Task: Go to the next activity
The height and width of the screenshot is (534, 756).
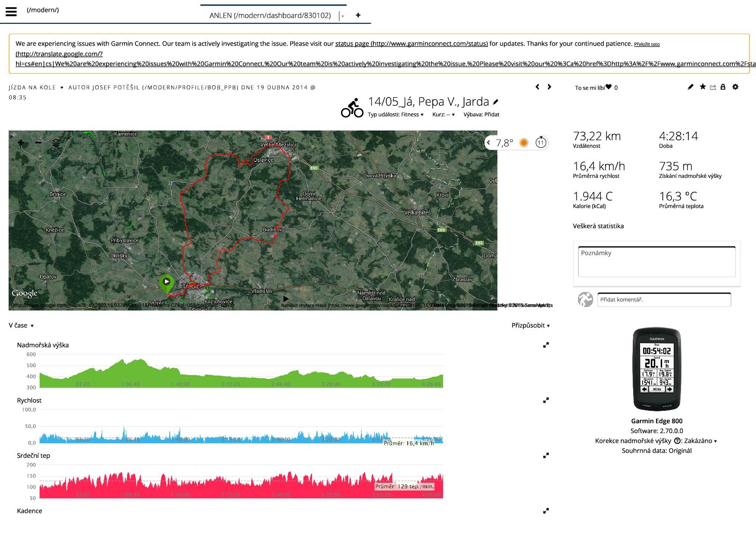Action: pyautogui.click(x=549, y=87)
